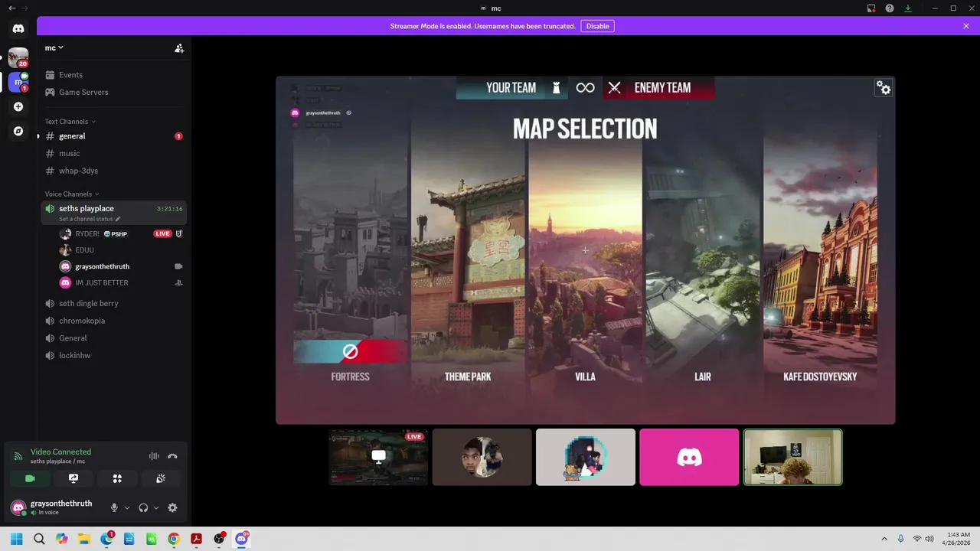
Task: Open Game Servers section
Action: (113, 92)
